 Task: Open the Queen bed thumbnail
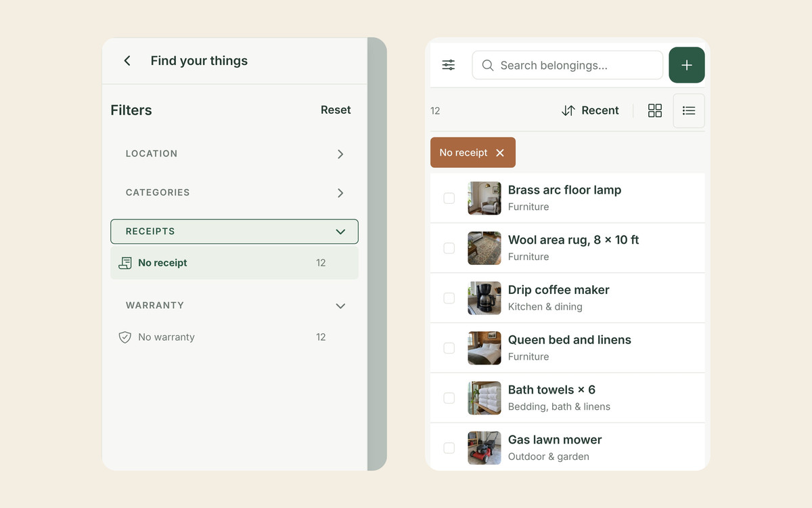click(x=484, y=348)
